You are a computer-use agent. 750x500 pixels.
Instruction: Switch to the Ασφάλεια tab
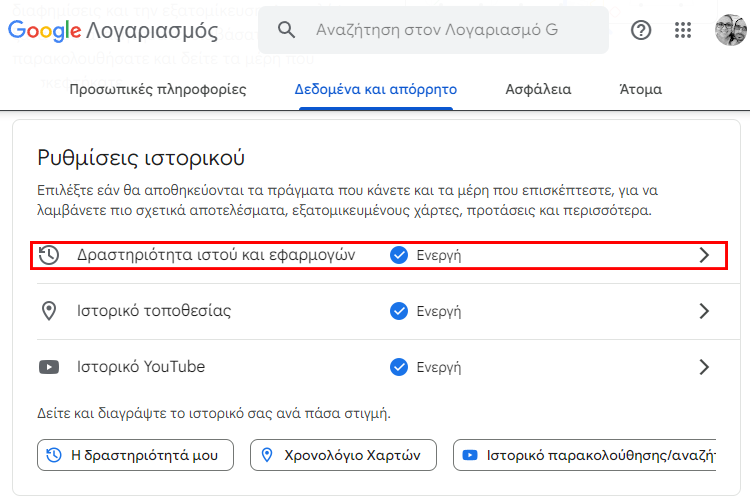click(538, 89)
